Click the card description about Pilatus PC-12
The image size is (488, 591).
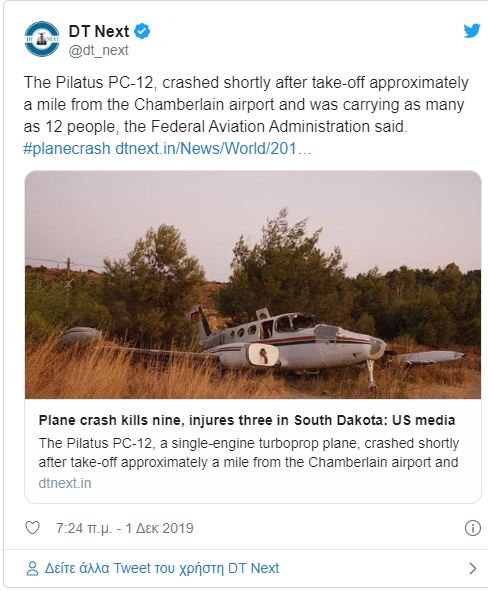(x=249, y=453)
